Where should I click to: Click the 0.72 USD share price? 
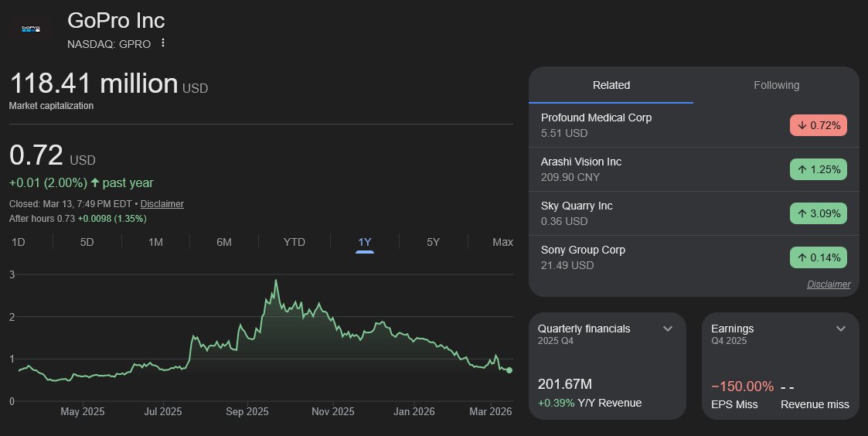(53, 155)
